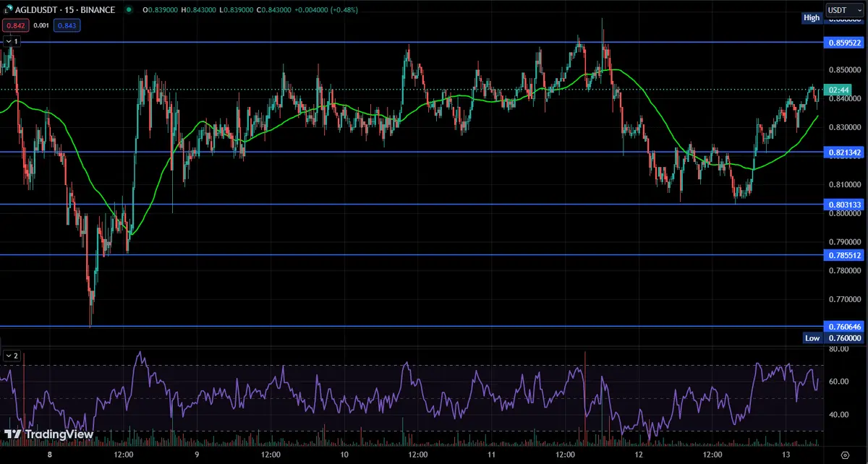Image resolution: width=868 pixels, height=464 pixels.
Task: Click the red sell price 0.842
Action: pyautogui.click(x=14, y=25)
